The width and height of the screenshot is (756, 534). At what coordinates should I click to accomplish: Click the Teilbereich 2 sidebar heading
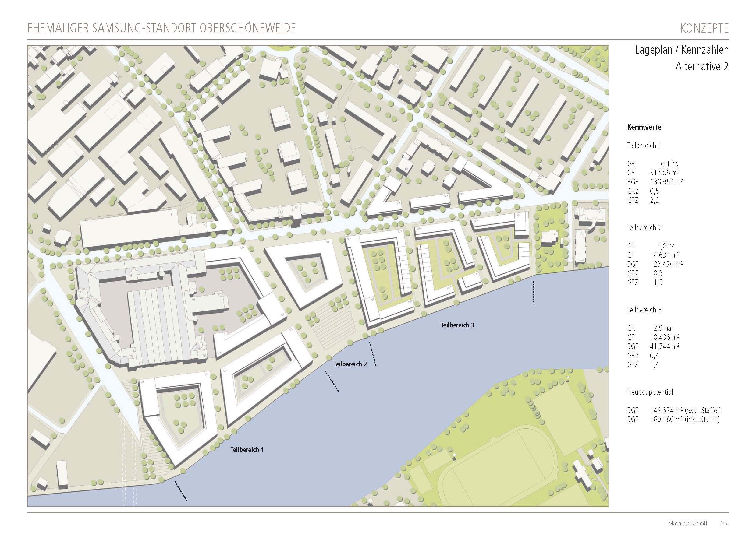(x=644, y=228)
